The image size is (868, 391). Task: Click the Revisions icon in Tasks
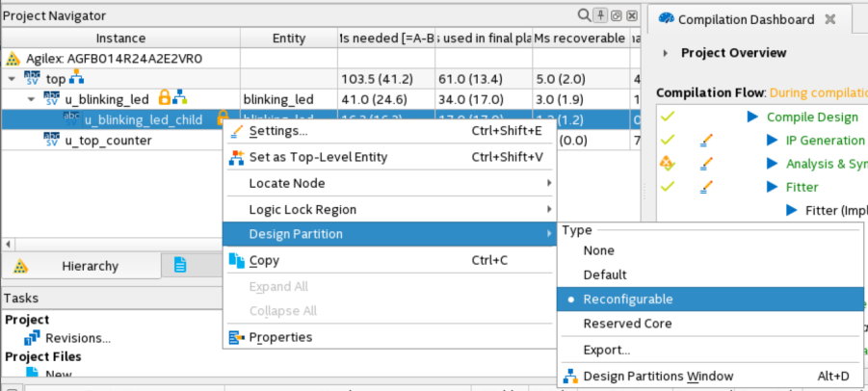tap(32, 338)
